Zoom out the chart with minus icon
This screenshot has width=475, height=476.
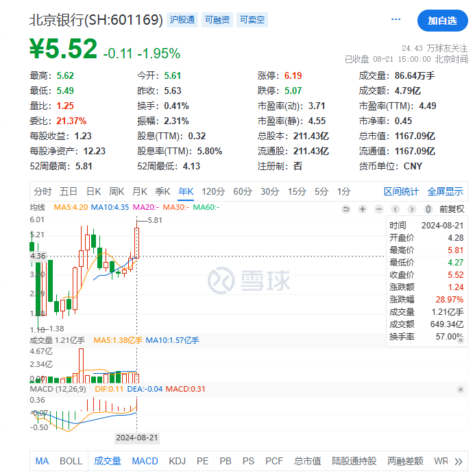(378, 209)
